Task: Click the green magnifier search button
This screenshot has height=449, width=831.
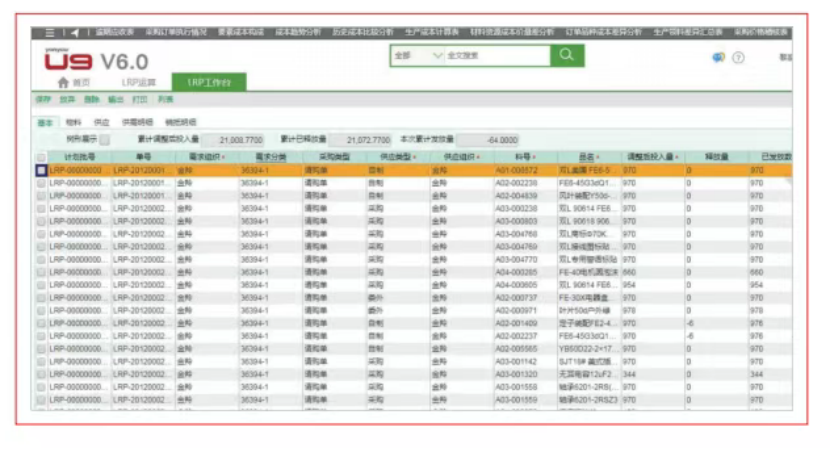Action: [567, 55]
